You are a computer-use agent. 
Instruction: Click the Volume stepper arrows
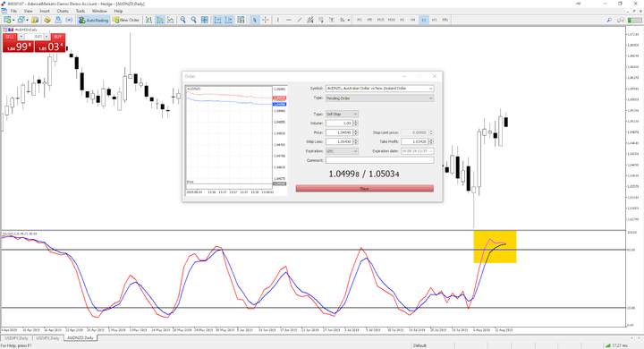click(356, 123)
